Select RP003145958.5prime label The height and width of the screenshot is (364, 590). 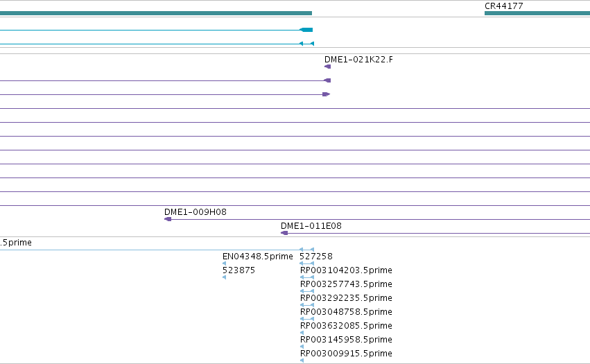pos(346,340)
